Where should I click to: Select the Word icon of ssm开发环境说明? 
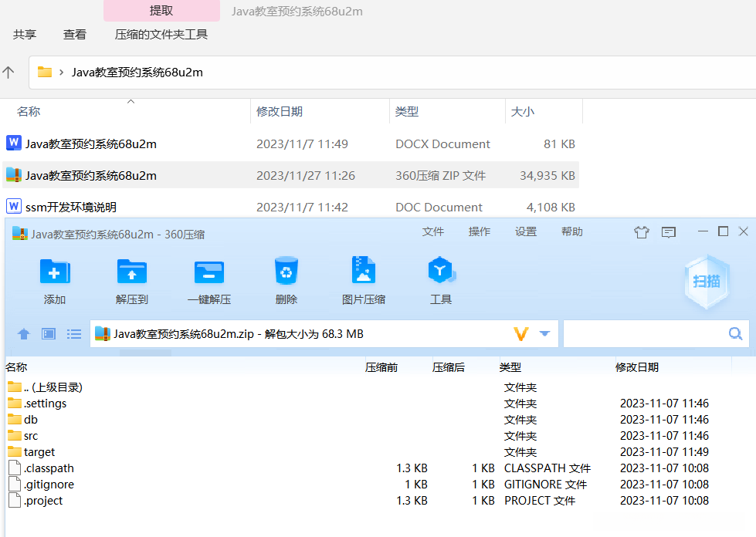tap(13, 206)
